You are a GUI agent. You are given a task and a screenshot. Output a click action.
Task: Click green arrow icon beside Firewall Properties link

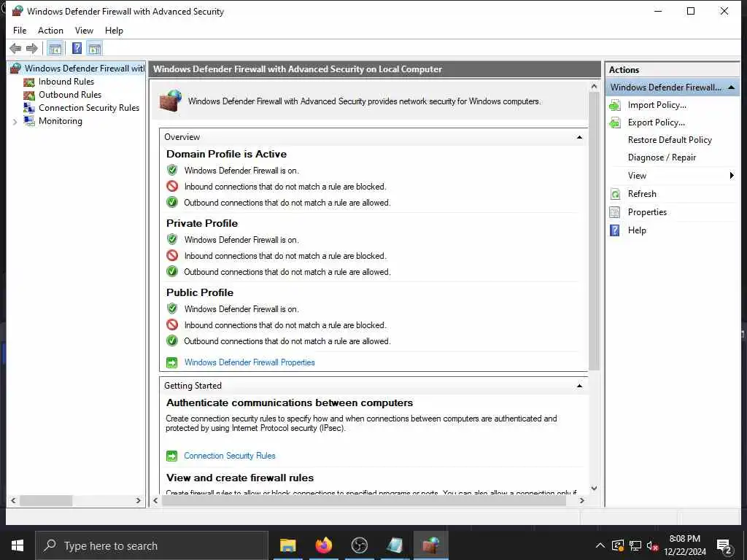coord(171,363)
